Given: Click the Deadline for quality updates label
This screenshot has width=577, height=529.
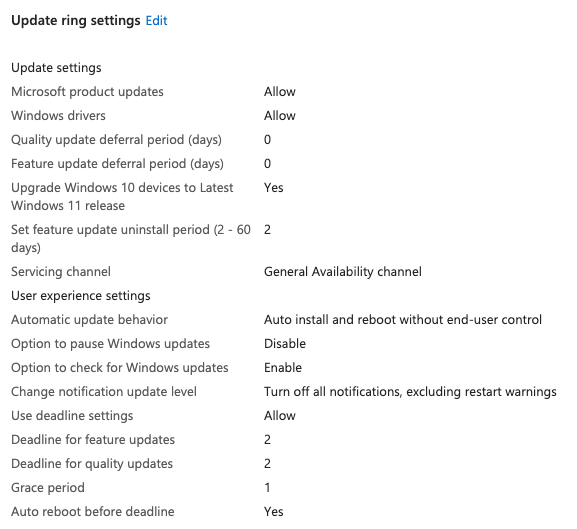Looking at the screenshot, I should pos(92,464).
